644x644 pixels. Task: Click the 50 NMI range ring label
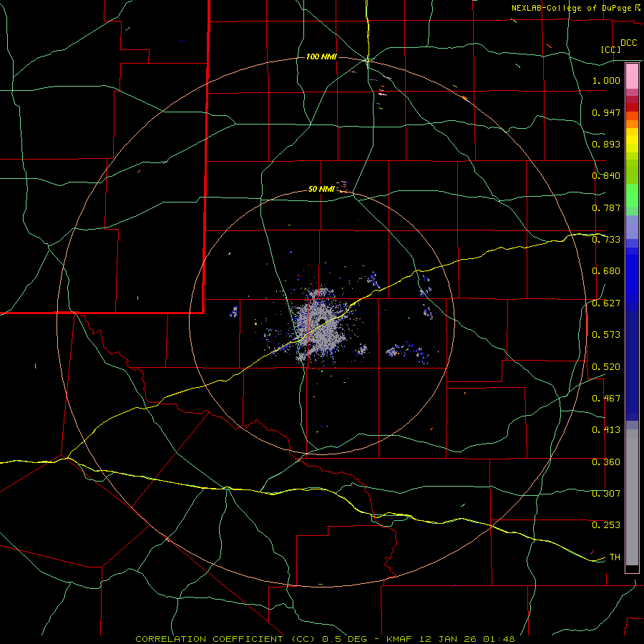pos(321,189)
